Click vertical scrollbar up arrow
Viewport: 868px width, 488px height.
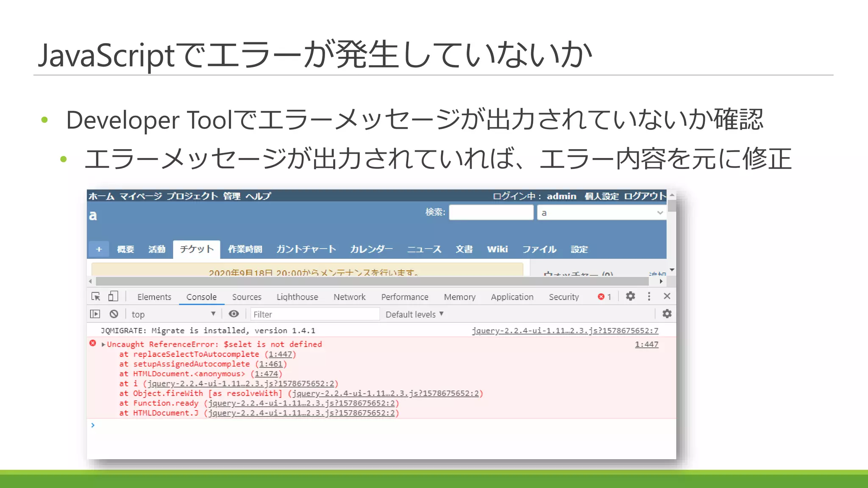(672, 195)
